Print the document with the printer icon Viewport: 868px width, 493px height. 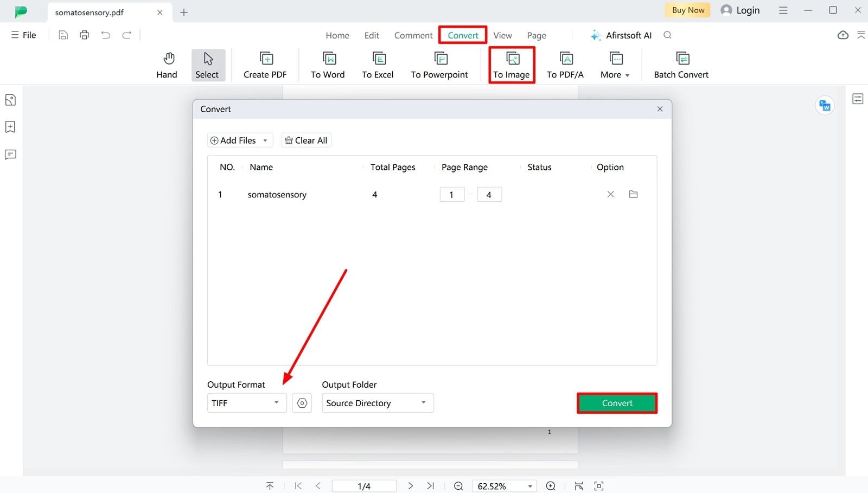[84, 35]
